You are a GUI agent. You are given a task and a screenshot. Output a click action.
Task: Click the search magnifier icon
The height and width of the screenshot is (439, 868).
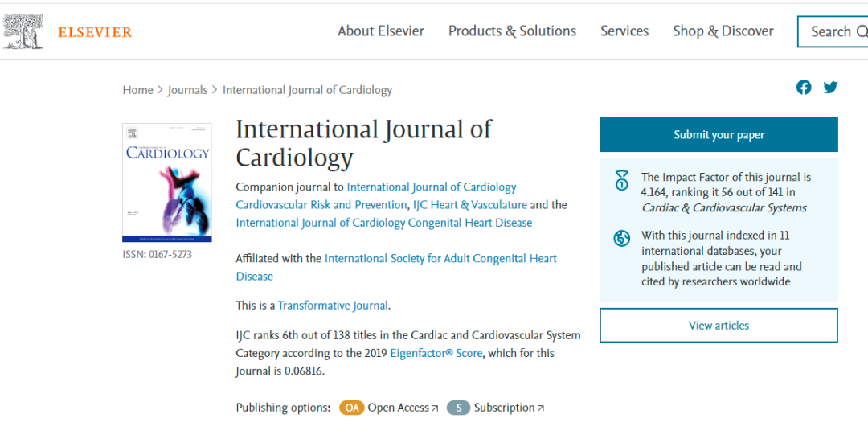[862, 32]
